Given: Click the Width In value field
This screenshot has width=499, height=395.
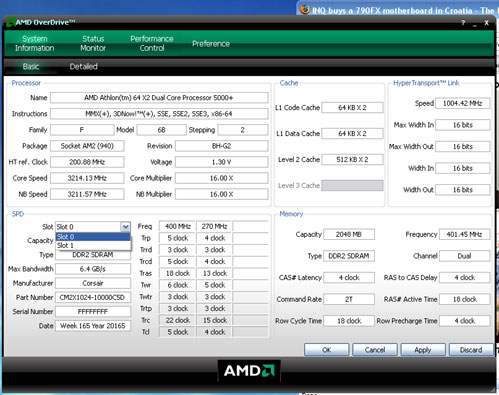Looking at the screenshot, I should click(x=463, y=168).
